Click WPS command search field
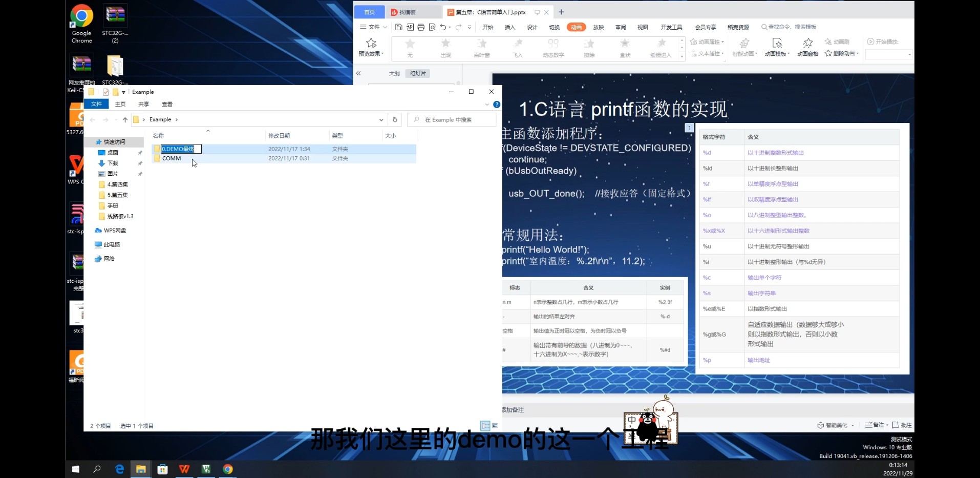This screenshot has height=478, width=980. click(789, 27)
